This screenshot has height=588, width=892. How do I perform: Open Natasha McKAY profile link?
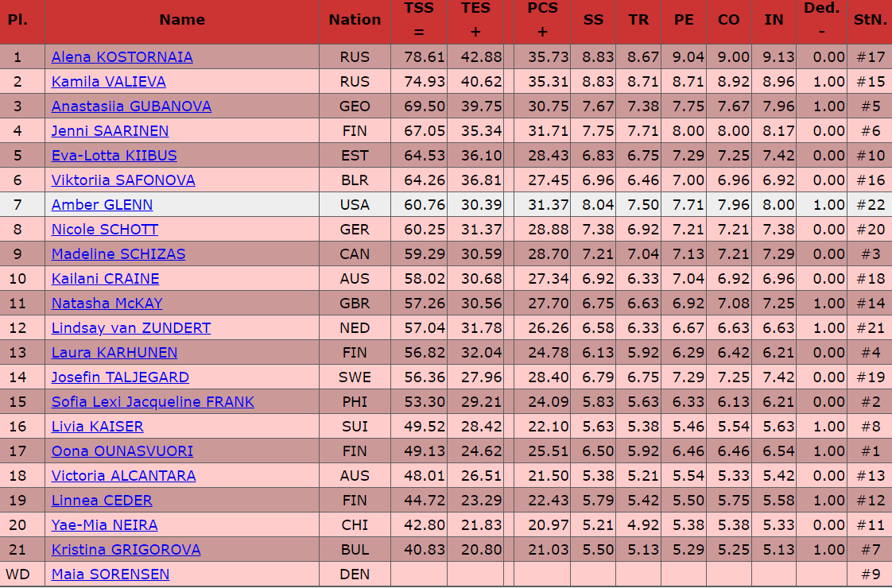pyautogui.click(x=107, y=304)
